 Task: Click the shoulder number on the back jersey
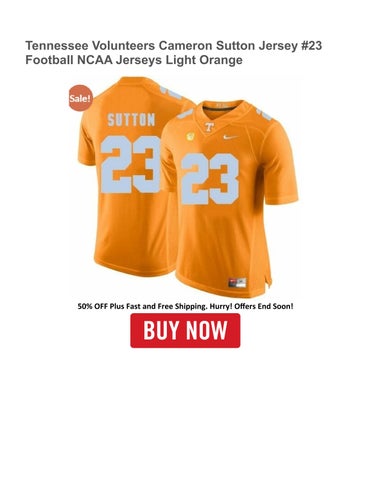pos(170,92)
